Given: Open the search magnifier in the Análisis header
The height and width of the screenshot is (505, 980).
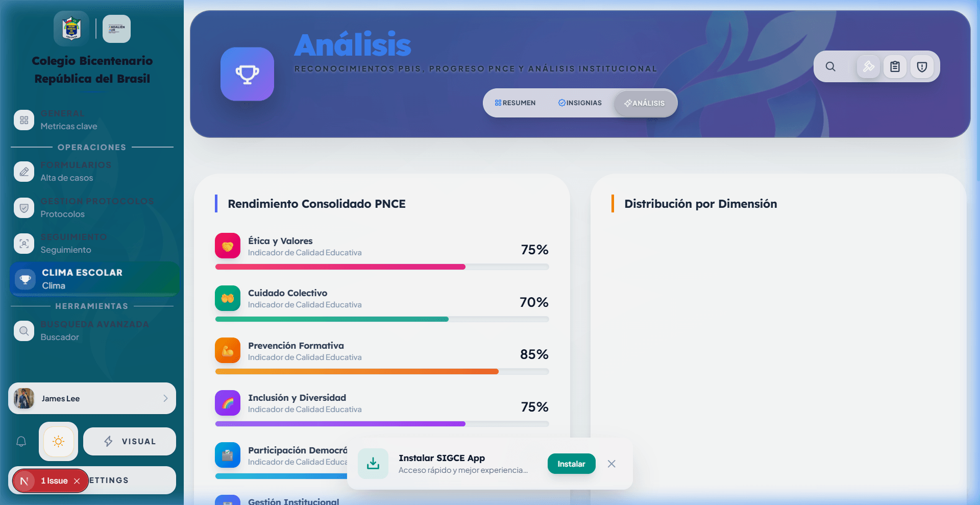Looking at the screenshot, I should tap(830, 66).
